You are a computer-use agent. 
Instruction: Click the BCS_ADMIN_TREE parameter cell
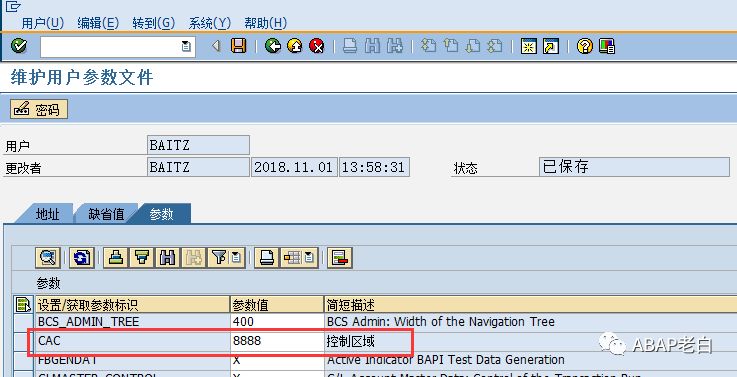click(133, 322)
